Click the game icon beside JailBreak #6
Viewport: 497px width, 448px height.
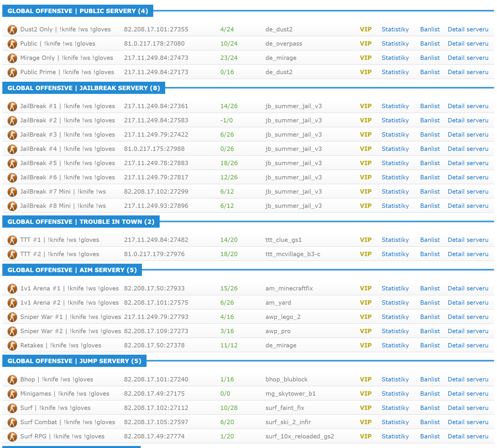pyautogui.click(x=12, y=178)
